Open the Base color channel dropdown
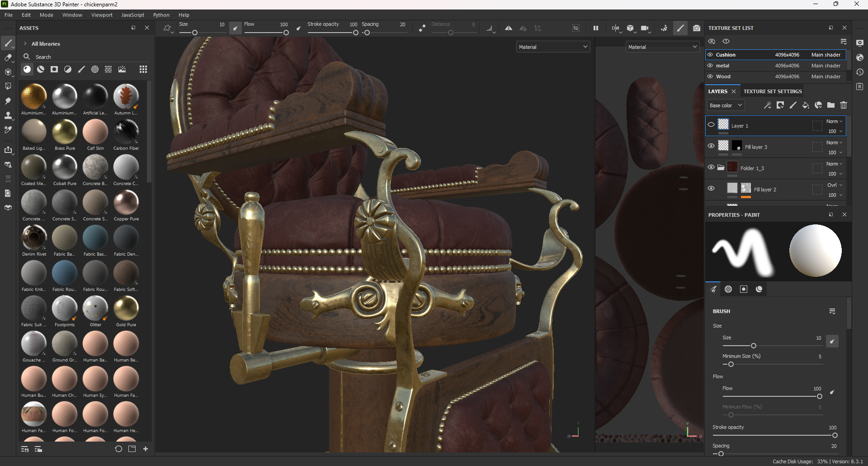The height and width of the screenshot is (466, 868). pos(726,105)
